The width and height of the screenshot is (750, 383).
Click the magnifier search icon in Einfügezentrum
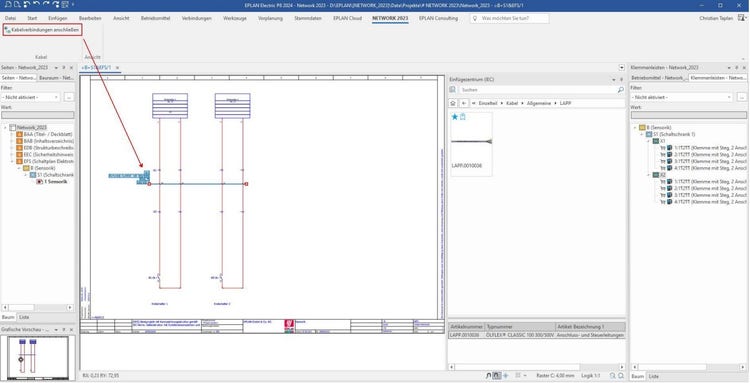(x=620, y=90)
